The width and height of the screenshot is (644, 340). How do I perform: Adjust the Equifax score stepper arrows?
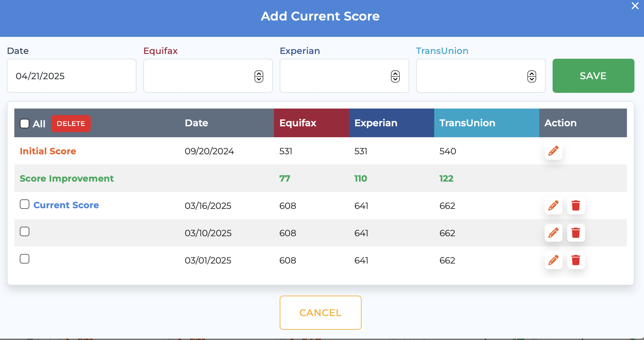point(259,76)
